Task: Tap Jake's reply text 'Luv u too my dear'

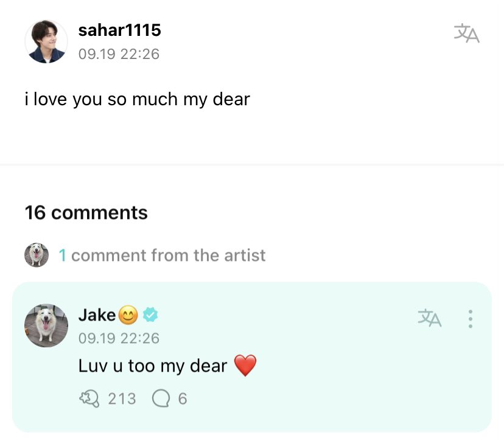Action: click(x=153, y=366)
